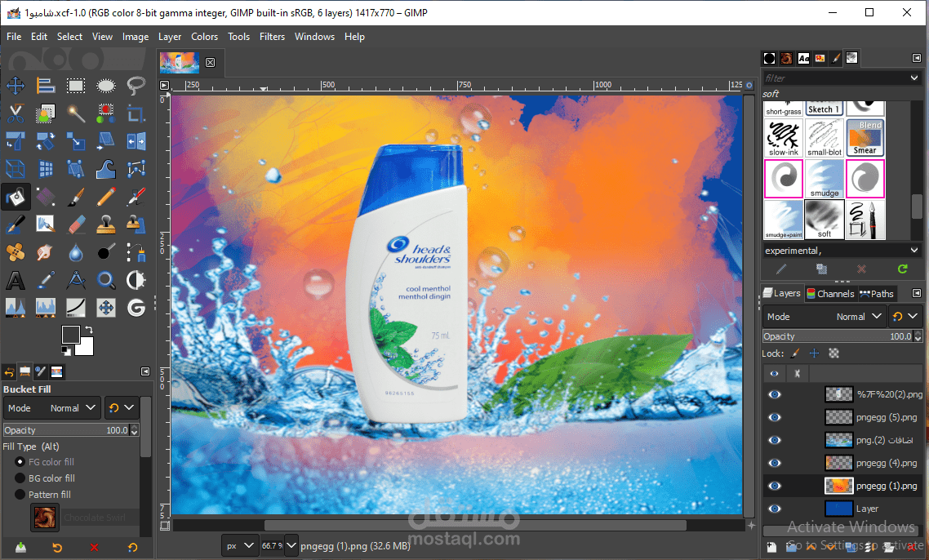Image resolution: width=929 pixels, height=560 pixels.
Task: Open the Filters menu
Action: tap(272, 37)
